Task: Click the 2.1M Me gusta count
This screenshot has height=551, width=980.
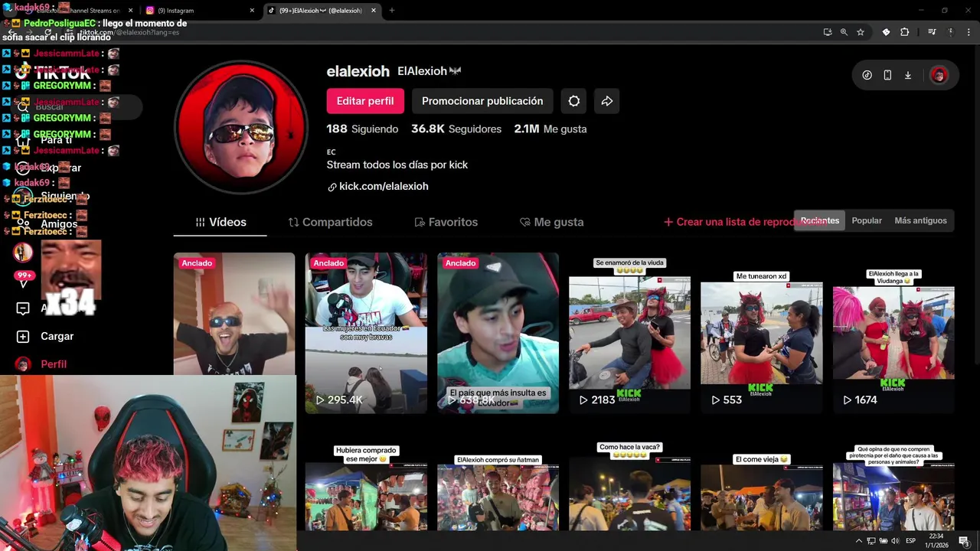Action: 550,129
